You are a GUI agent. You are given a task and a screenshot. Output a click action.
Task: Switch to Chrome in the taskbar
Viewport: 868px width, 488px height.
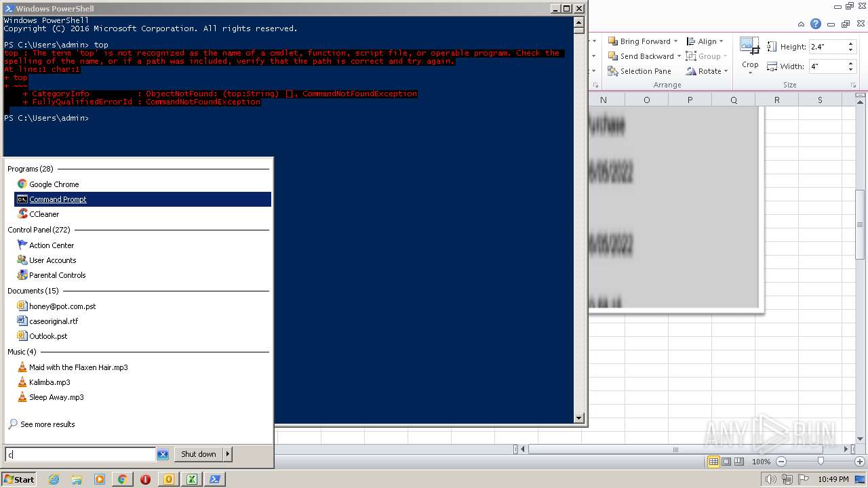pos(122,479)
